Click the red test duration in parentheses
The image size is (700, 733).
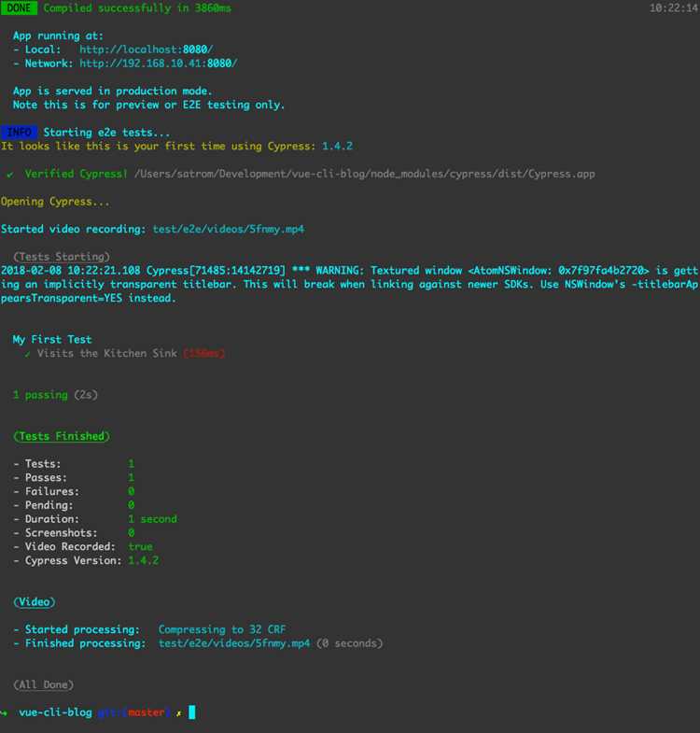pyautogui.click(x=204, y=353)
